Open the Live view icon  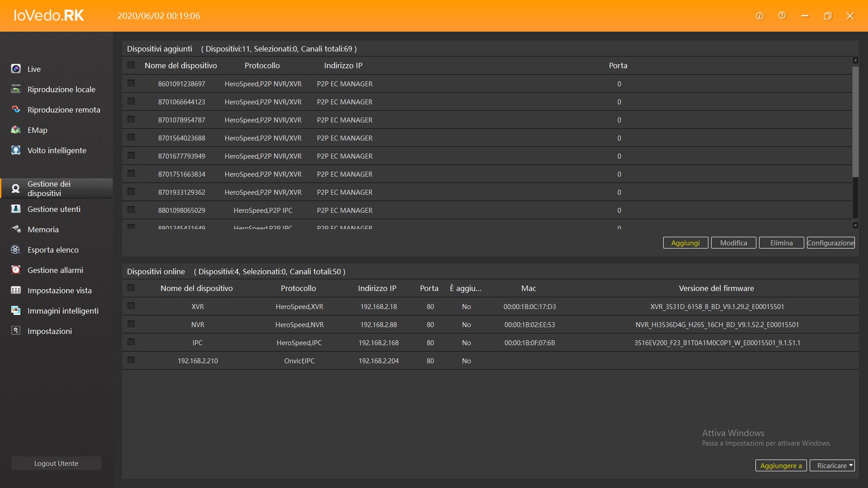click(x=16, y=69)
